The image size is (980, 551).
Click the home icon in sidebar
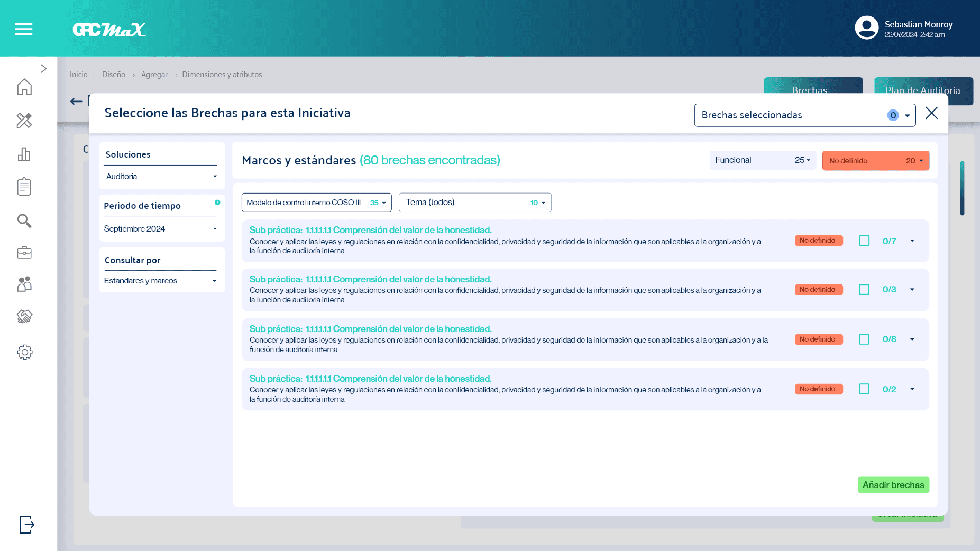(24, 87)
